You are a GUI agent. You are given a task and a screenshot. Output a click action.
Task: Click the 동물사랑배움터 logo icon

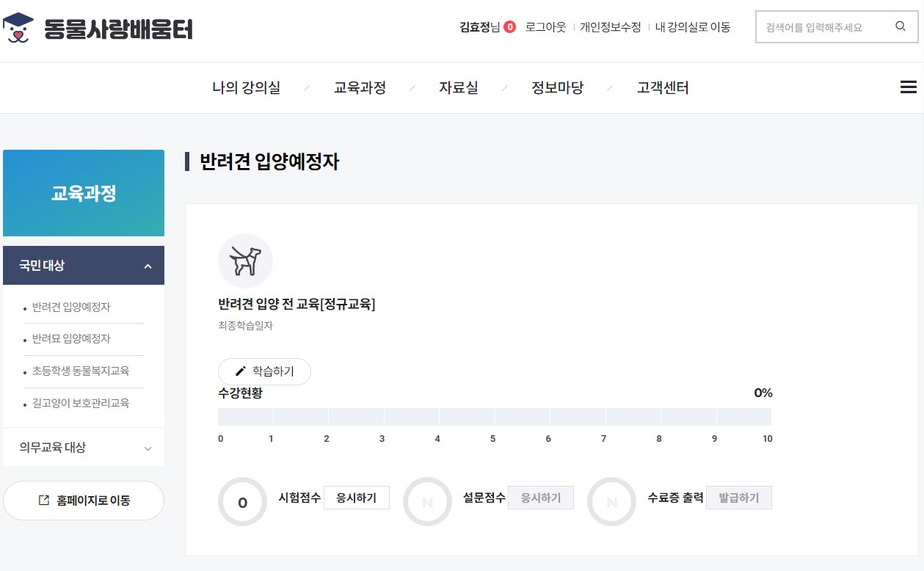[18, 28]
